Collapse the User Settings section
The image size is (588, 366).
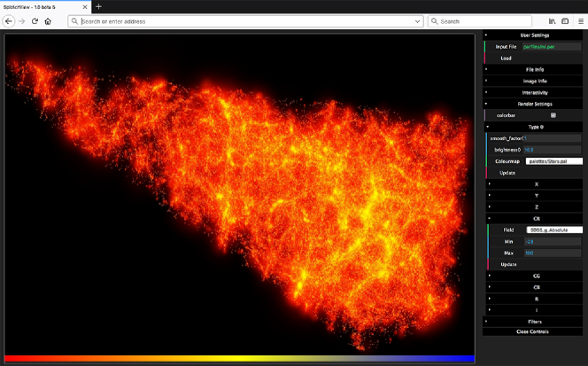click(532, 35)
